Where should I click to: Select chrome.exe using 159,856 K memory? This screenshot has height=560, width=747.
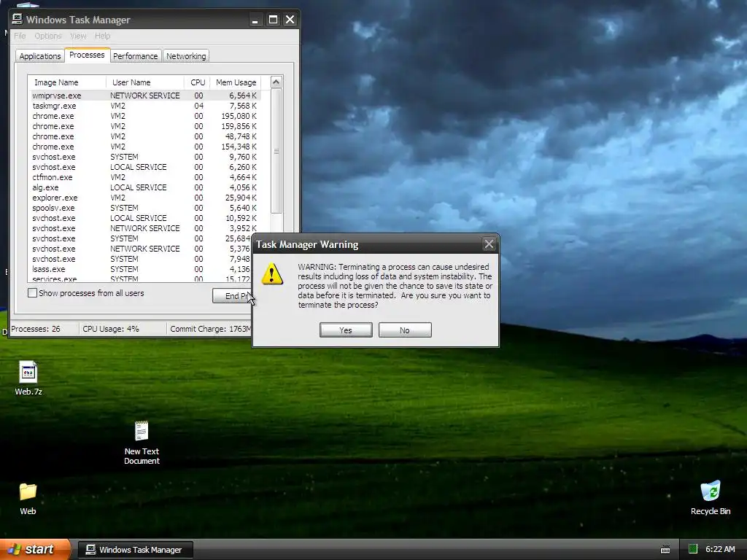[x=144, y=126]
